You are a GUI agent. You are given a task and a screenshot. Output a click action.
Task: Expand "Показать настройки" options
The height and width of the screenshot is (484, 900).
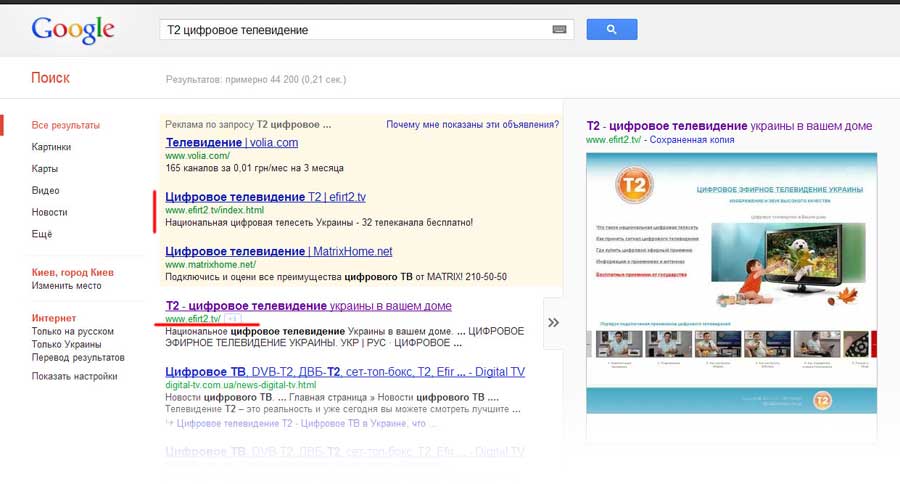point(75,376)
